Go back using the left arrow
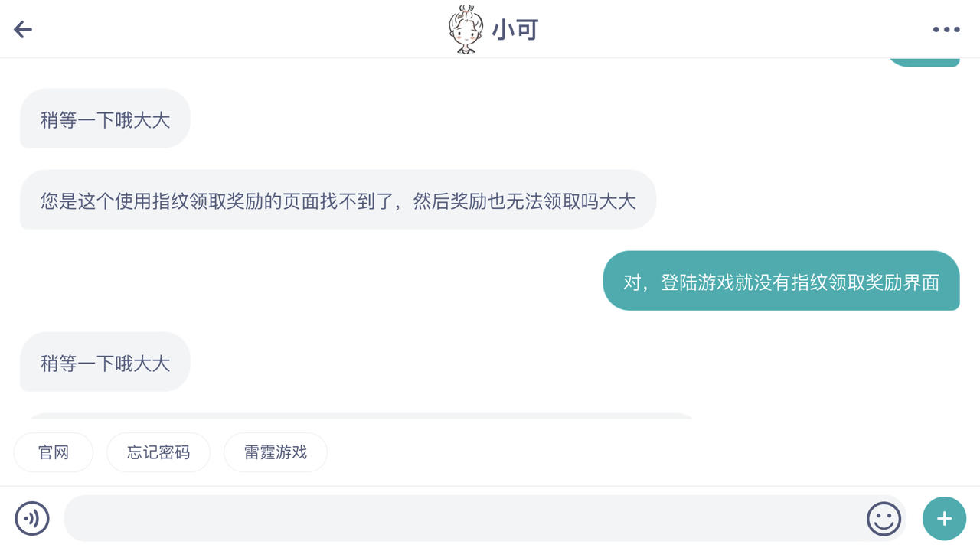The width and height of the screenshot is (980, 551). (23, 29)
